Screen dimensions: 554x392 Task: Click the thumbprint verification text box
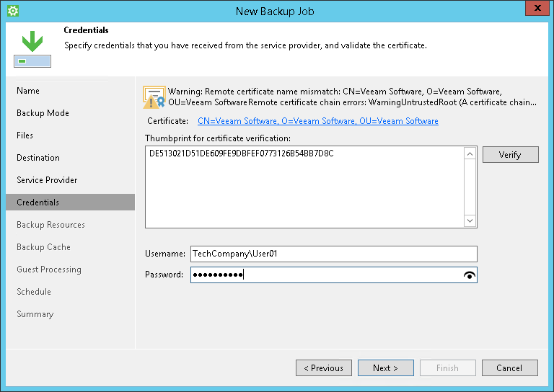pos(304,187)
